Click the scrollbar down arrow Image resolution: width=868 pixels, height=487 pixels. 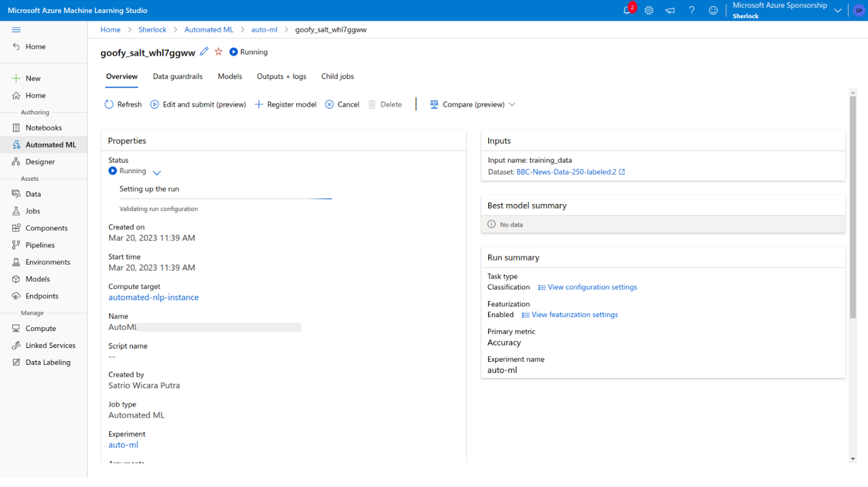[853, 459]
